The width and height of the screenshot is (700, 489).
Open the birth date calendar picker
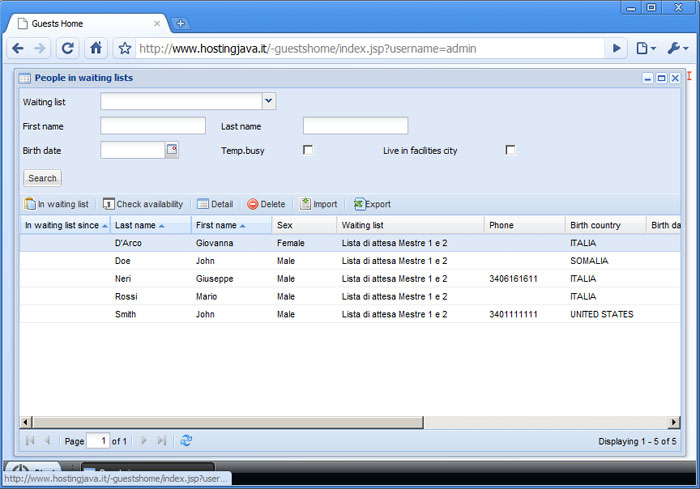pyautogui.click(x=171, y=150)
